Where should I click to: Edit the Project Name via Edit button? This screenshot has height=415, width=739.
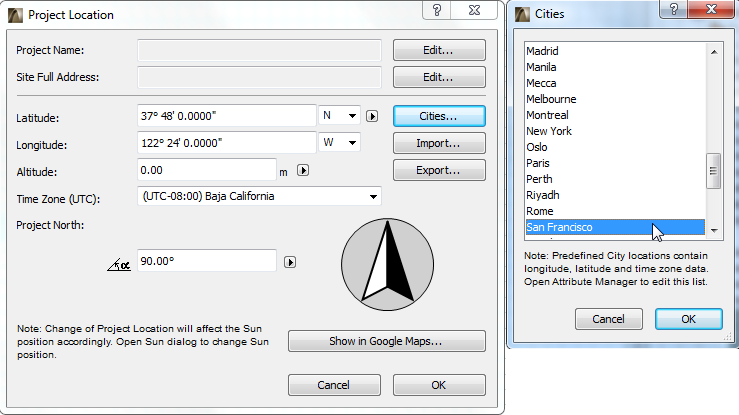click(439, 50)
